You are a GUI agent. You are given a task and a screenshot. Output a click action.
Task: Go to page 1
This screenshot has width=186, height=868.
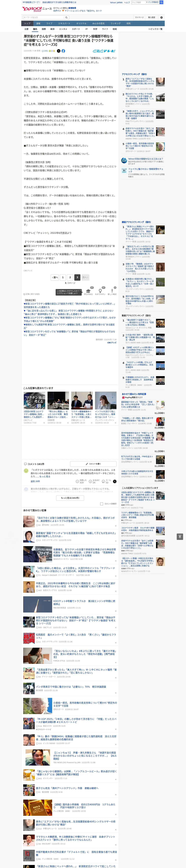pyautogui.click(x=63, y=277)
